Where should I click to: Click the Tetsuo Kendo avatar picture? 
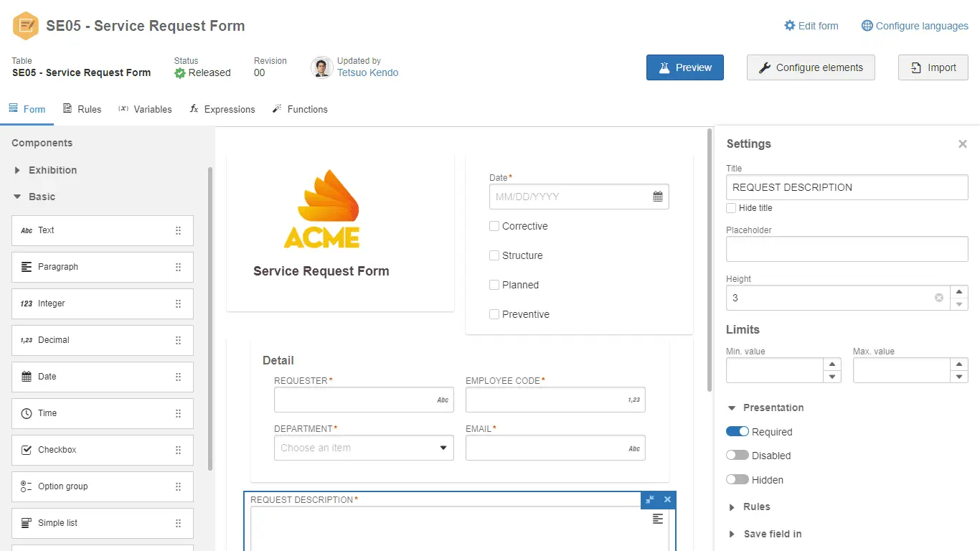(321, 67)
